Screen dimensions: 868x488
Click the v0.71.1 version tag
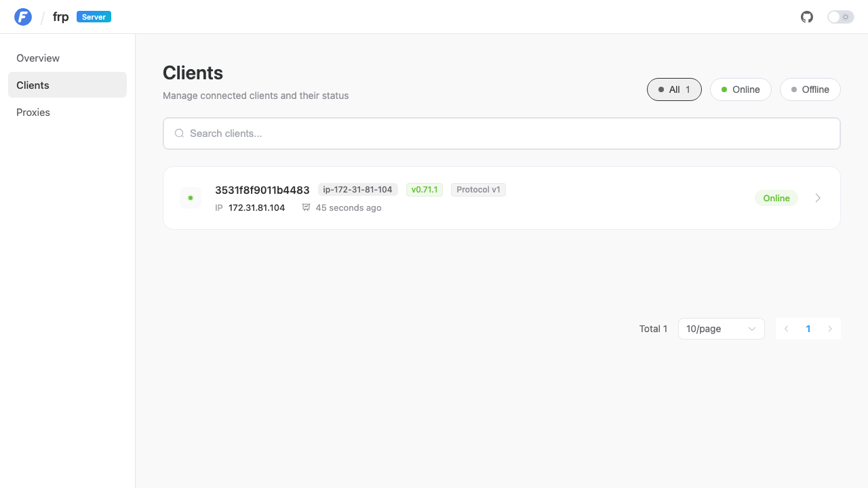425,190
